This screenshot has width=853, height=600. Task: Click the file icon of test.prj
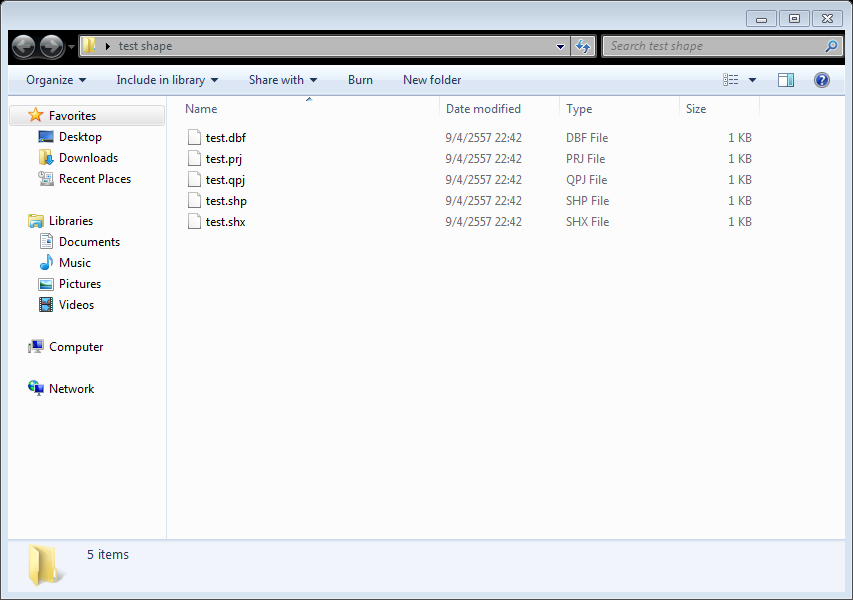194,158
